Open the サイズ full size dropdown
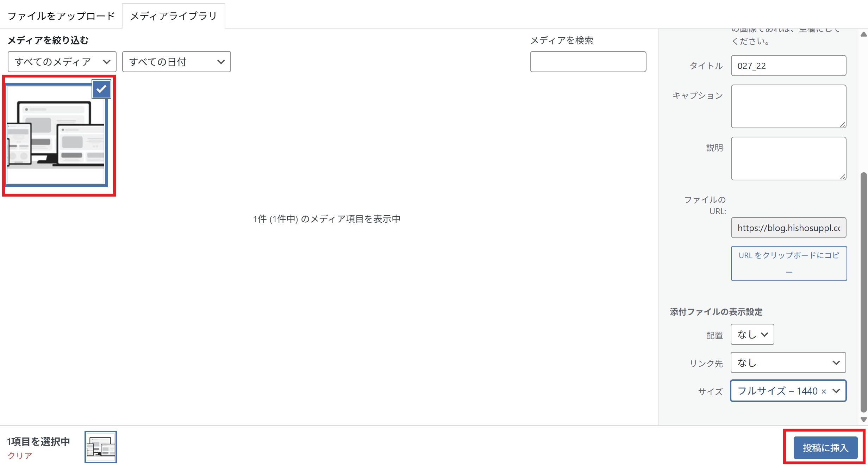Viewport: 868px width, 465px height. coord(788,391)
